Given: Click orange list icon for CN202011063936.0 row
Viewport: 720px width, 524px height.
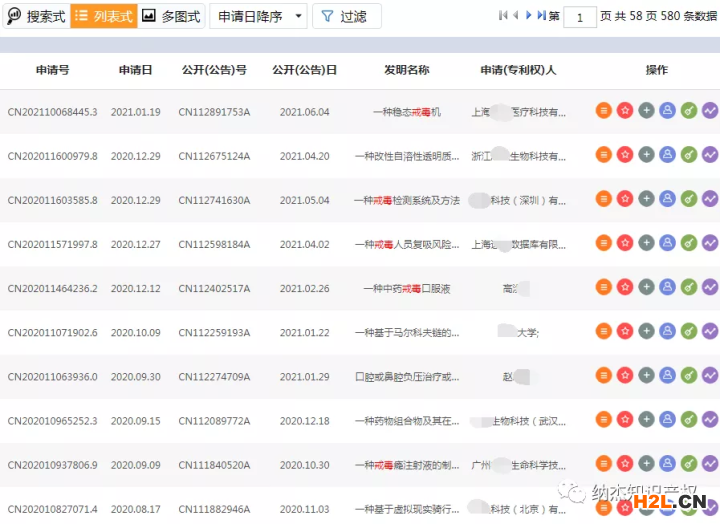Looking at the screenshot, I should [603, 375].
